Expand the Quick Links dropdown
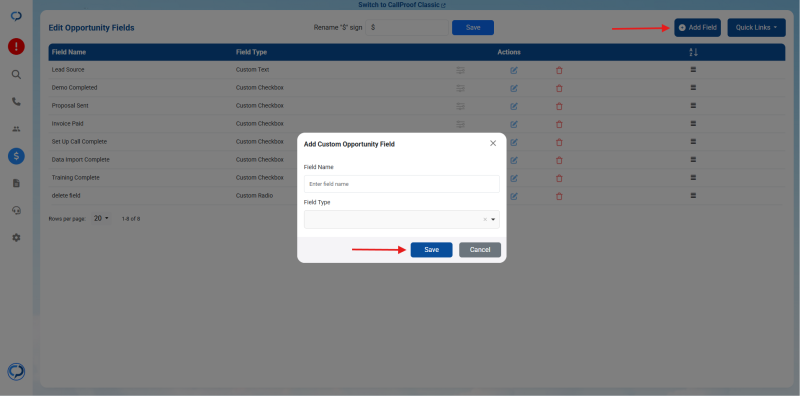800x396 pixels. [x=756, y=28]
